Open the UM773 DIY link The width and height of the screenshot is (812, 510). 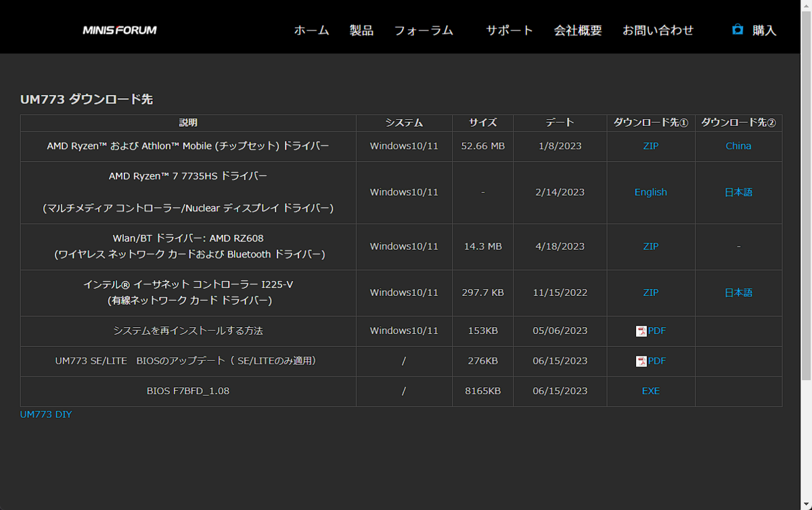[46, 415]
